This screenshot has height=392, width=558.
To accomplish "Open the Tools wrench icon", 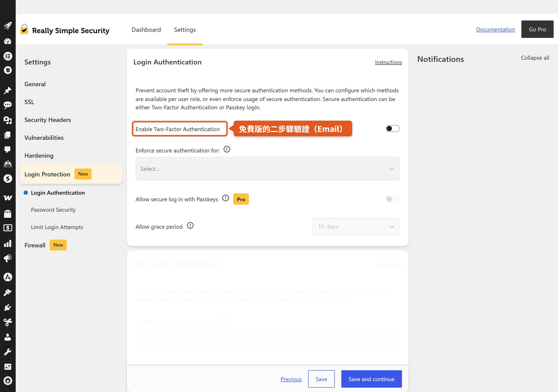I will point(8,352).
